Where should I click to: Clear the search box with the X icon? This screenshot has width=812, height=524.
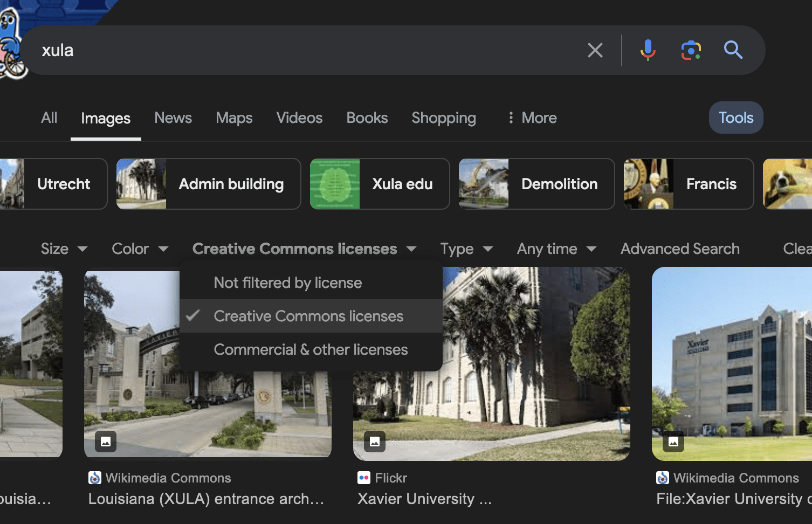pos(595,50)
